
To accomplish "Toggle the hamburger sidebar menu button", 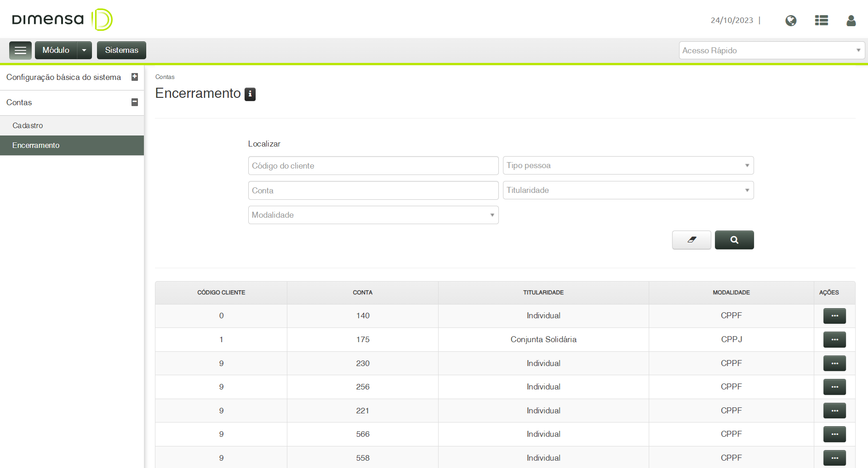I will pos(20,51).
